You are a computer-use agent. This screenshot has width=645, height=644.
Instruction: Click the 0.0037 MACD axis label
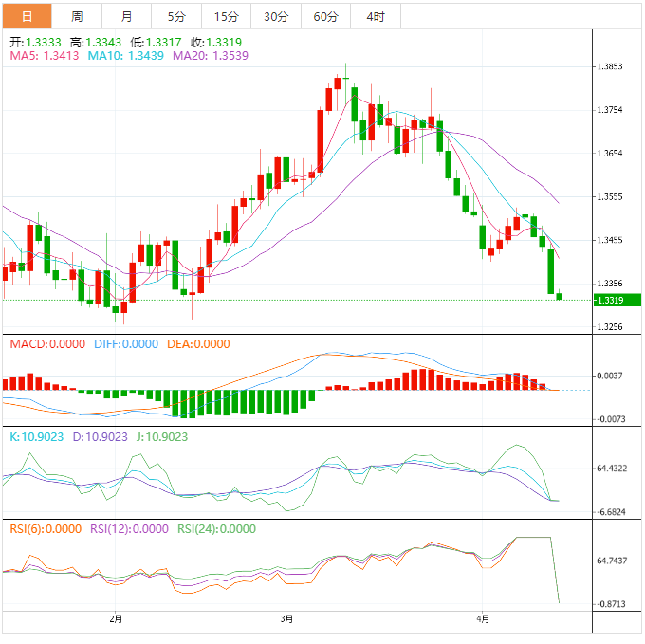click(610, 376)
